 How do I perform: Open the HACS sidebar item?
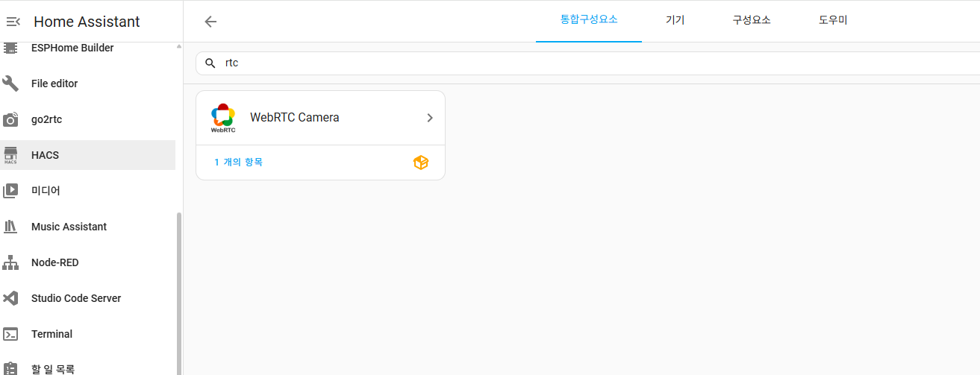pos(88,155)
